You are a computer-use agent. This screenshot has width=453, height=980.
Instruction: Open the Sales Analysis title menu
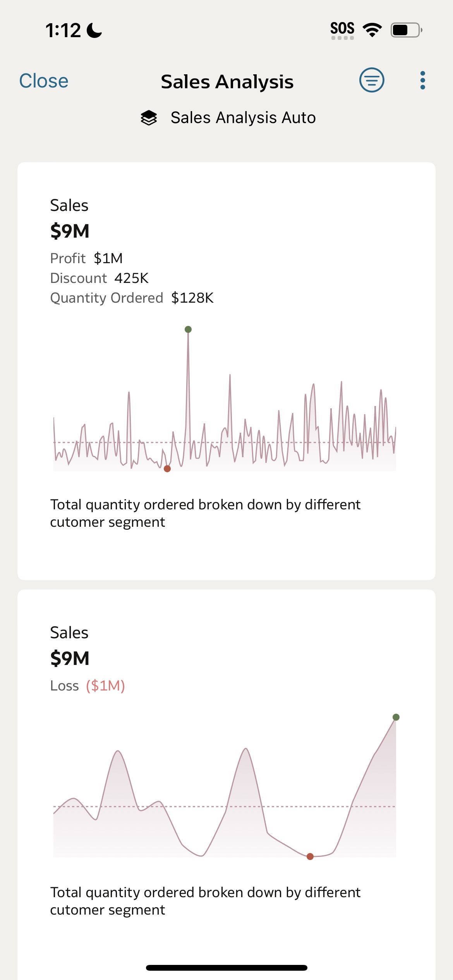coord(227,81)
